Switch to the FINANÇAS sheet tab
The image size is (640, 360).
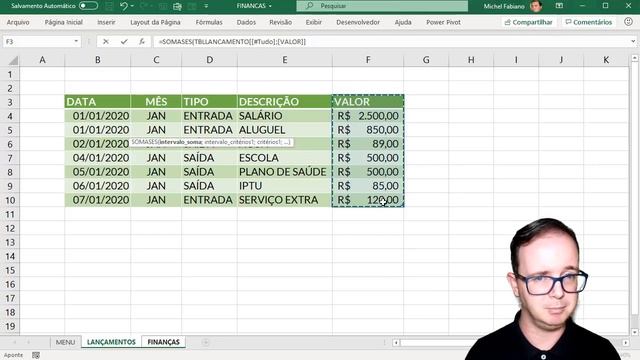[x=163, y=342]
